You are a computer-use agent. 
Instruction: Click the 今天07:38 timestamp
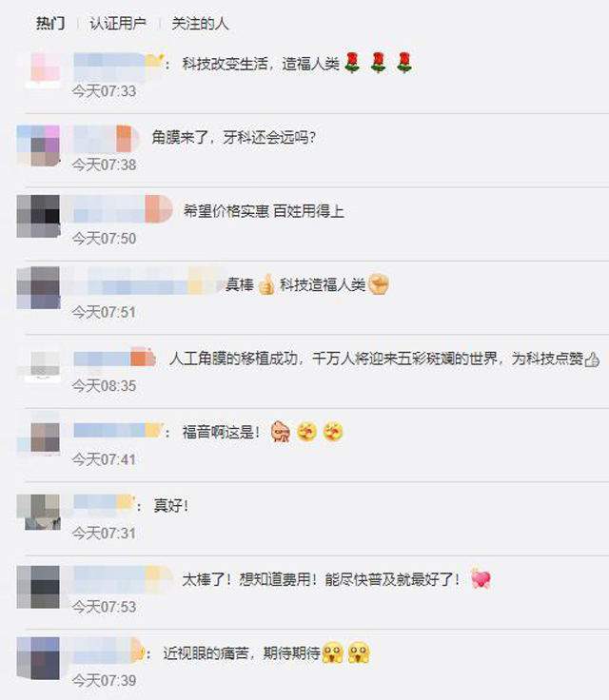pos(104,165)
